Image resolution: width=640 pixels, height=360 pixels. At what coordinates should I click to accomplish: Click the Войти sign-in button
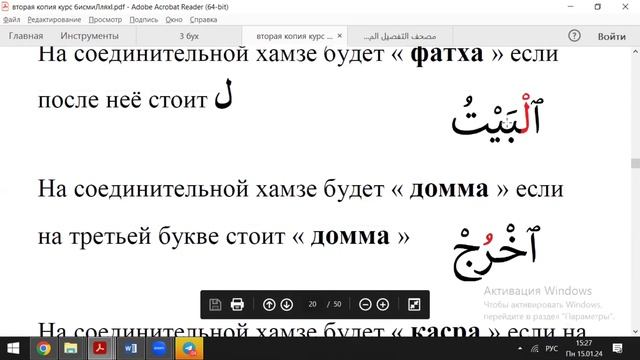coord(611,36)
